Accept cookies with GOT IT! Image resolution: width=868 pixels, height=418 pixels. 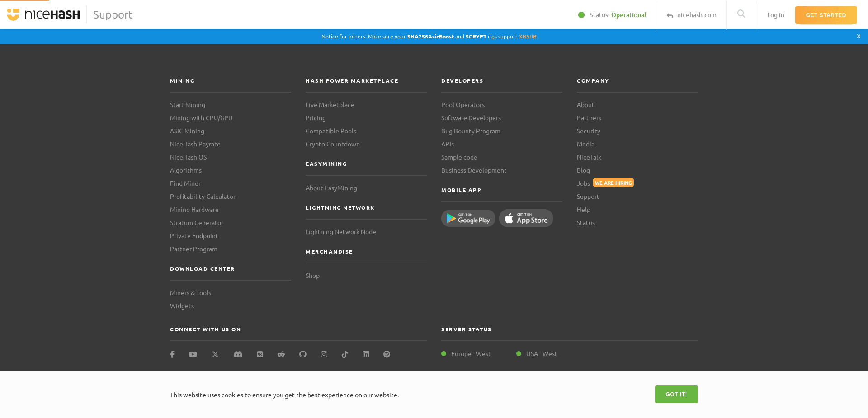point(676,394)
